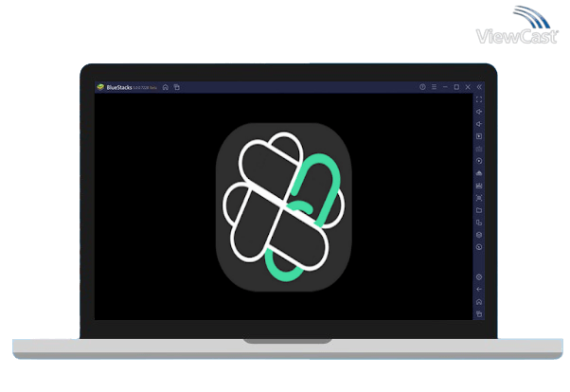Image resolution: width=570 pixels, height=392 pixels.
Task: Click the round clock-like icon above settings
Action: click(x=479, y=247)
